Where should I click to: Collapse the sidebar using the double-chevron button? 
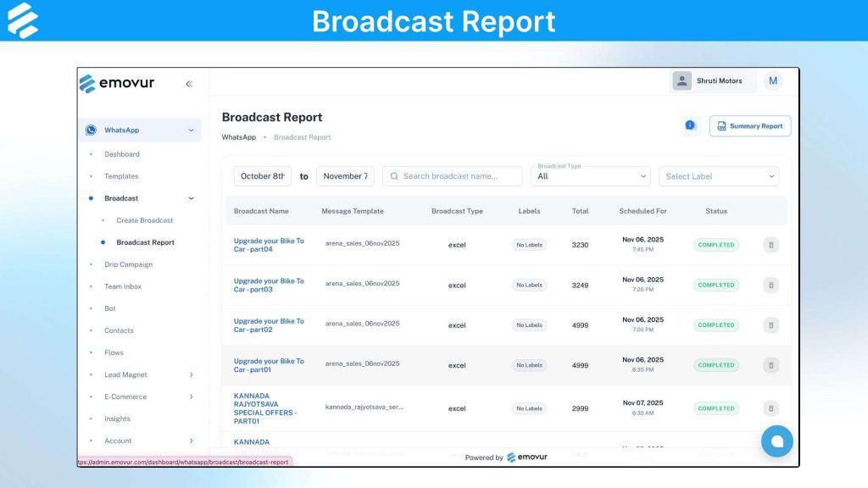point(189,84)
